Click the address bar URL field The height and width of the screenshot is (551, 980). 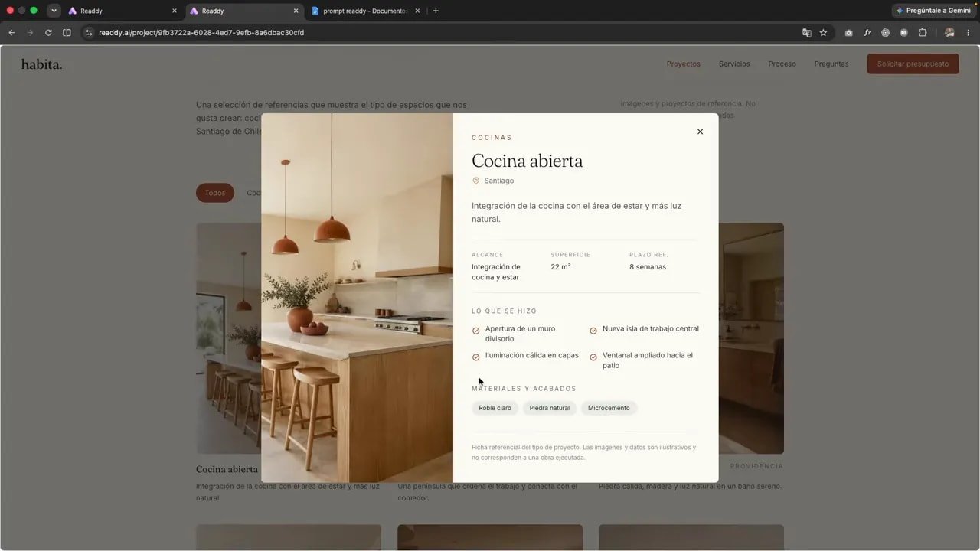(x=444, y=33)
